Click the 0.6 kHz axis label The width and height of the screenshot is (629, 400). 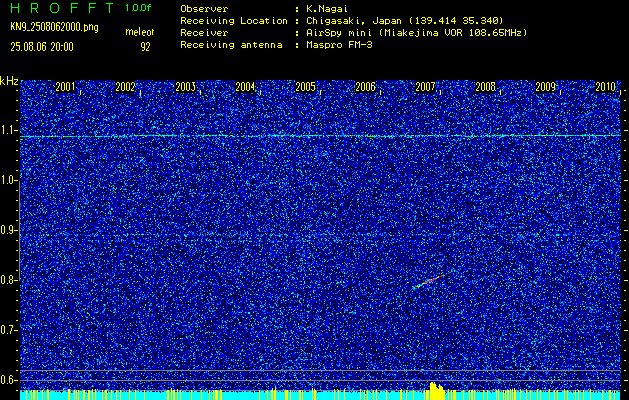pyautogui.click(x=8, y=380)
